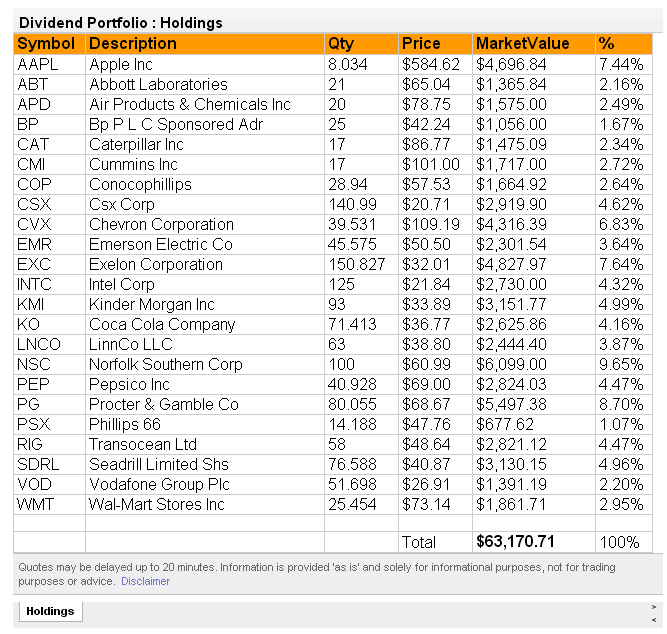Click the Chevron price $109.19 cell

pos(430,224)
